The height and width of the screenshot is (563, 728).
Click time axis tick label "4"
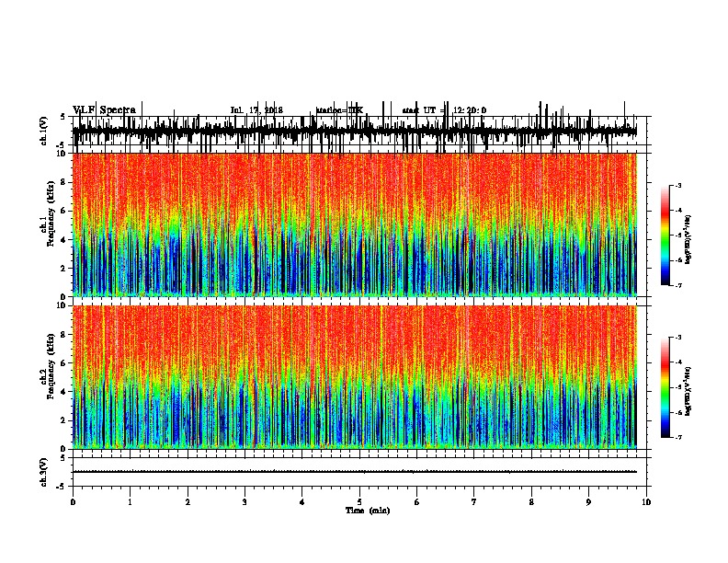[x=302, y=502]
